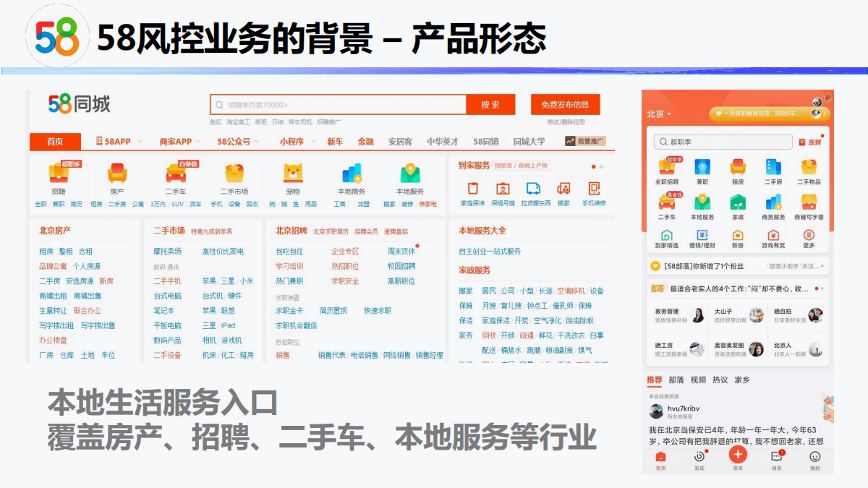868x488 pixels.
Task: Tap the 二手物品 icon in app
Action: (808, 167)
